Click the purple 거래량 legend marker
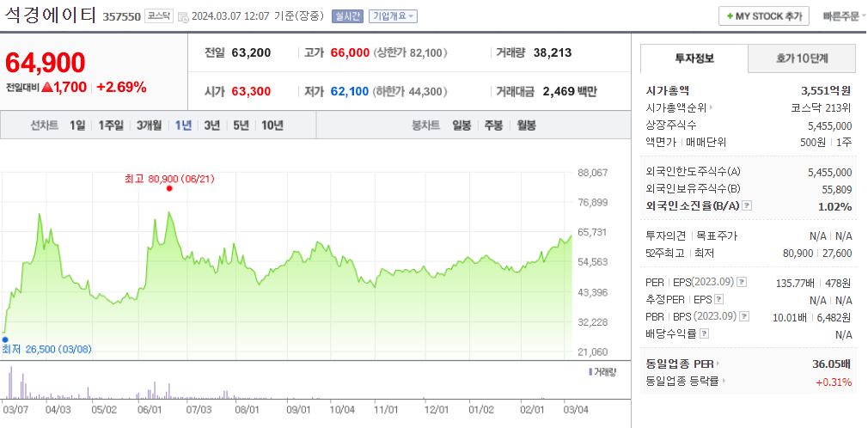The width and height of the screenshot is (868, 428). 590,371
